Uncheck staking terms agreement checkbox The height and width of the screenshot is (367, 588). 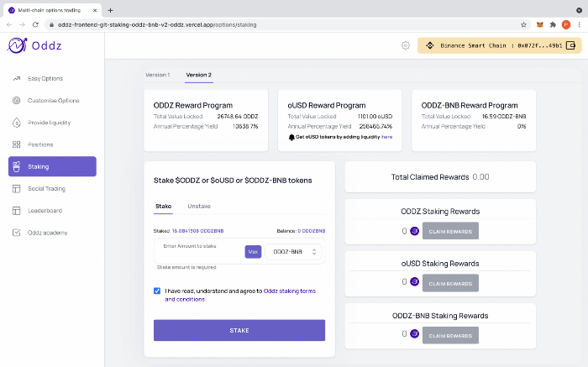pos(157,291)
